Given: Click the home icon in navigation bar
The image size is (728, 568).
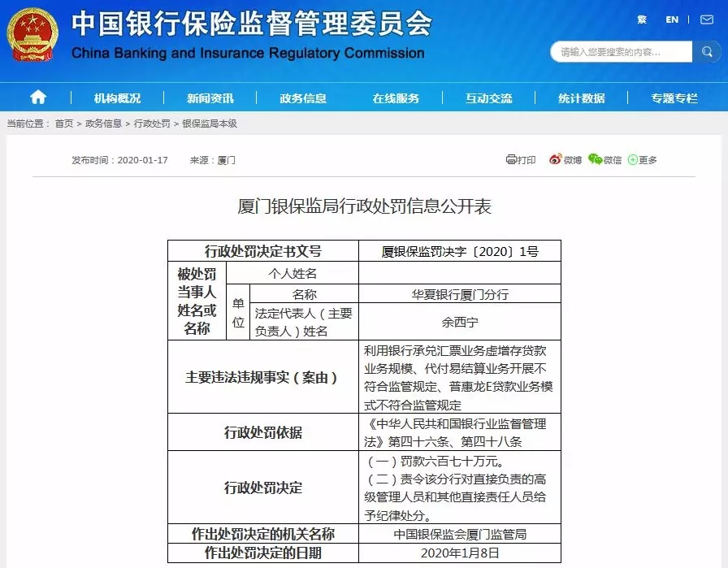Looking at the screenshot, I should point(37,98).
